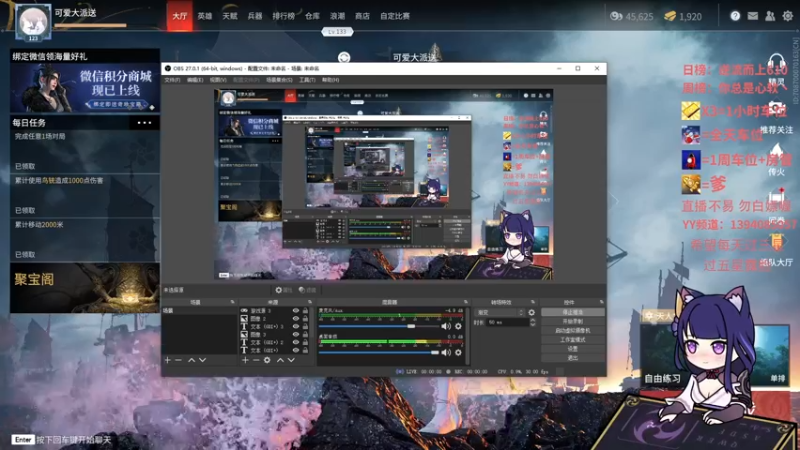Open the 场景集合(S) menu in OBS

(x=279, y=80)
